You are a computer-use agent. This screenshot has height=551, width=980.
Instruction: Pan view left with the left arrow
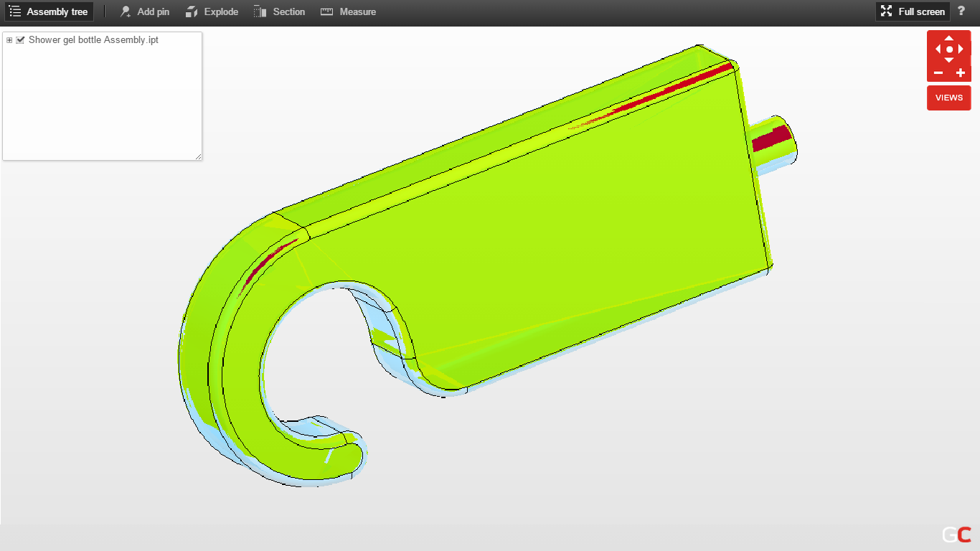pos(938,50)
